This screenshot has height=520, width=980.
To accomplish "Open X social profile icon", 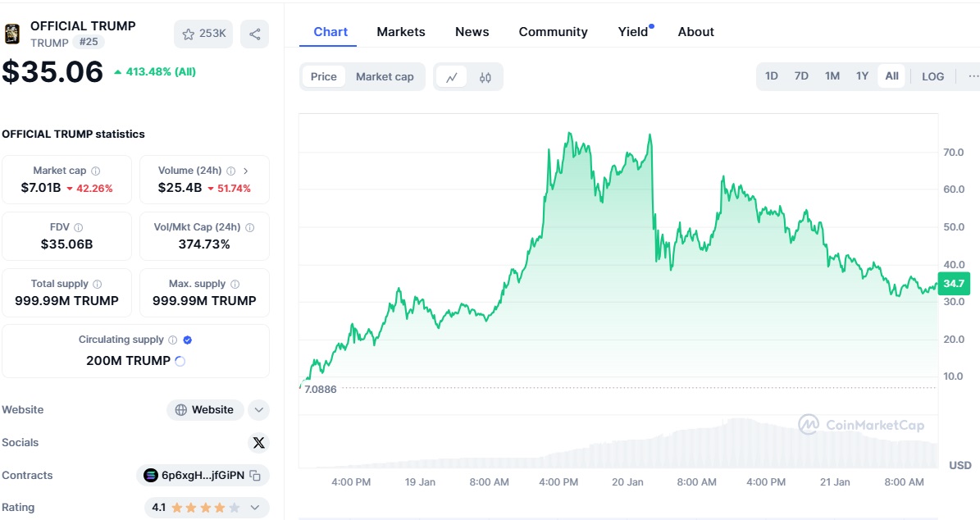I will [x=259, y=443].
